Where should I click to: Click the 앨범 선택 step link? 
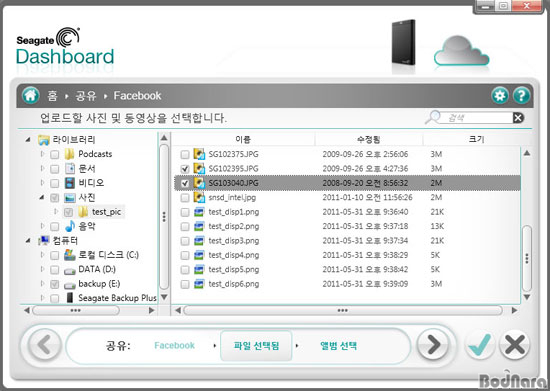point(338,346)
